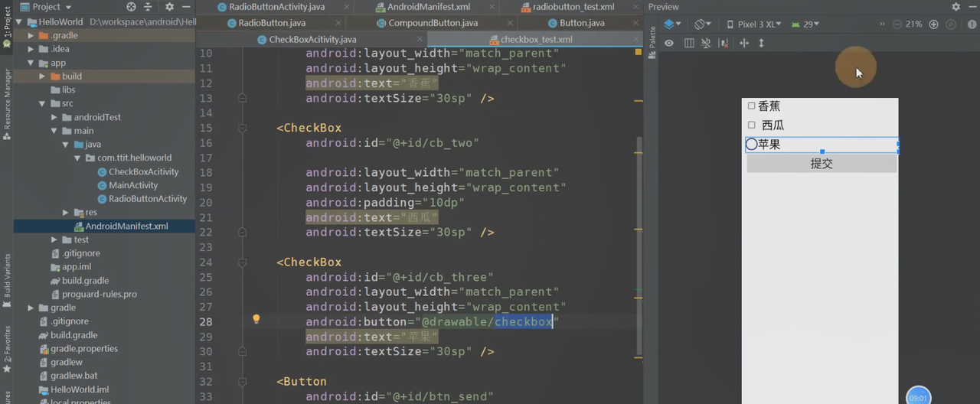The image size is (980, 404).
Task: Open the Pixel 3 XL device dropdown
Action: pos(753,24)
